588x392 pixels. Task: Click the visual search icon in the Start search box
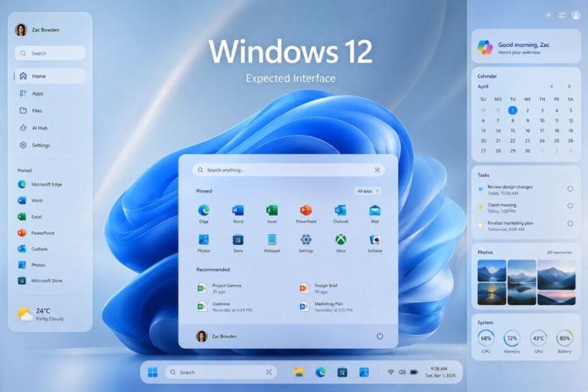coord(377,170)
